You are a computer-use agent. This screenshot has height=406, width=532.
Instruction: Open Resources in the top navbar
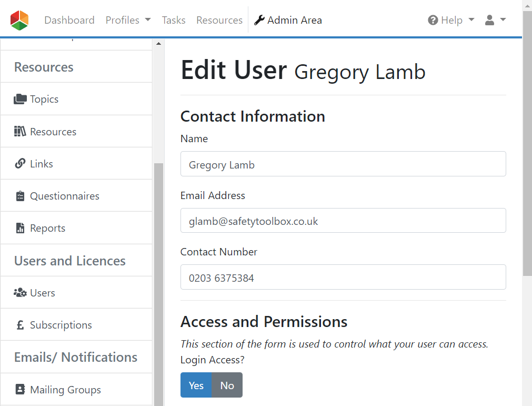(219, 21)
